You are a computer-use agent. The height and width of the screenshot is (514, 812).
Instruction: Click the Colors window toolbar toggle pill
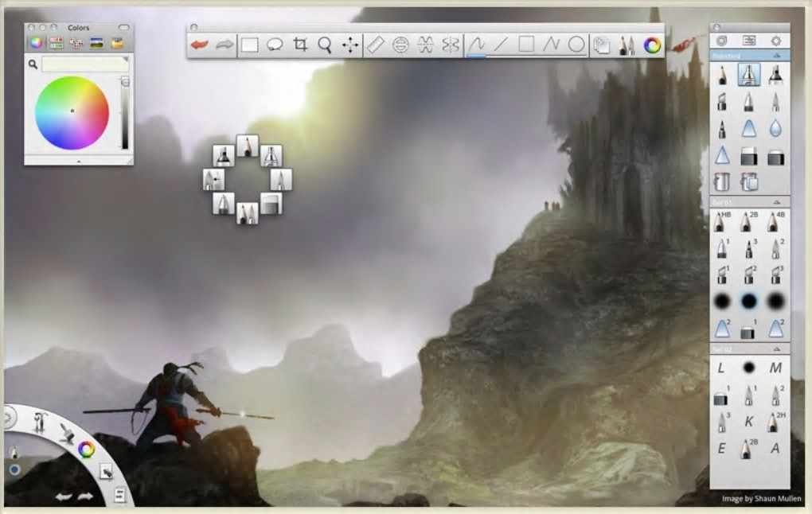point(123,27)
